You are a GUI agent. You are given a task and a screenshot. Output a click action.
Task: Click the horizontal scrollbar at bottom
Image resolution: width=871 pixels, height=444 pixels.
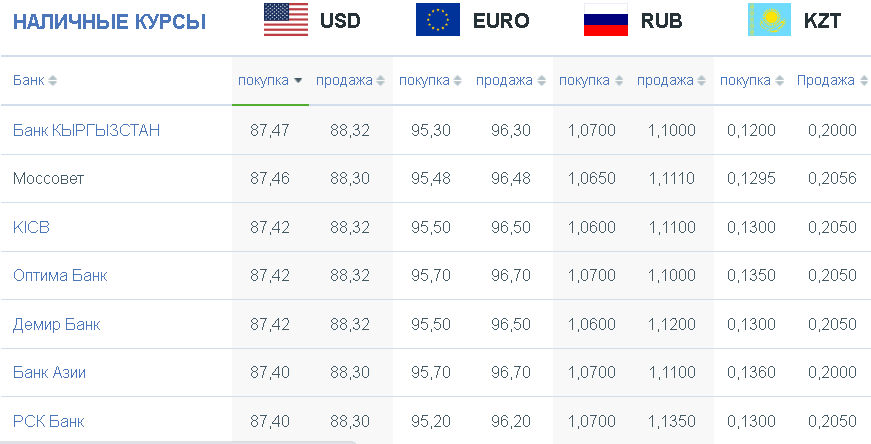pyautogui.click(x=178, y=442)
